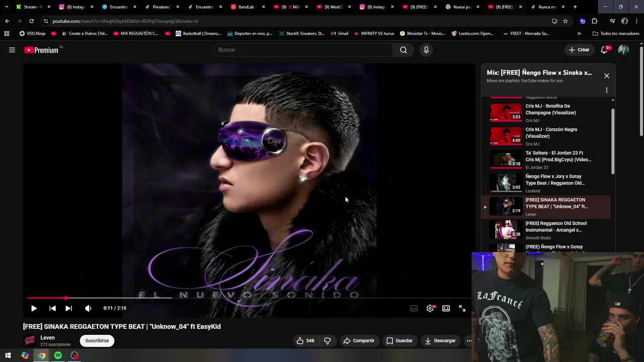644x362 pixels.
Task: Open Mix playlist three-dot options menu
Action: pos(607,90)
